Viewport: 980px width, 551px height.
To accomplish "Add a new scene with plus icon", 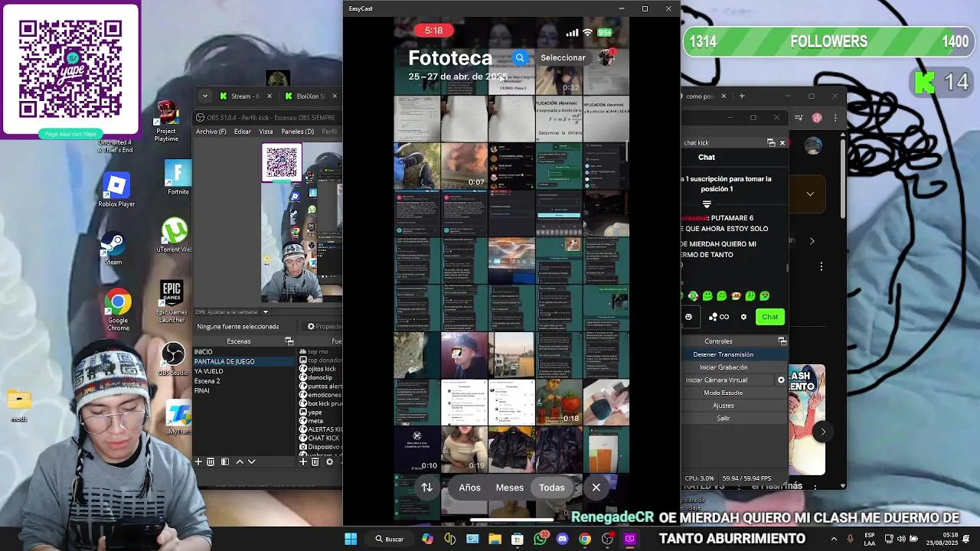I will coord(198,462).
